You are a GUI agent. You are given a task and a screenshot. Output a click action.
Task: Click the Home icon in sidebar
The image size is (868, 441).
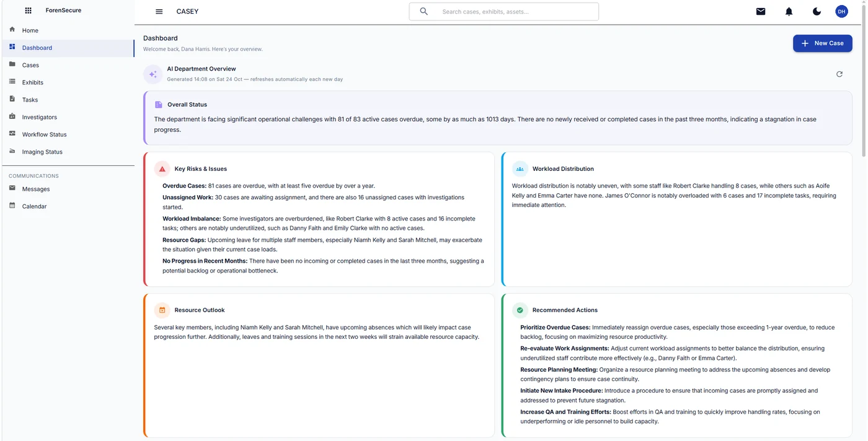[12, 30]
